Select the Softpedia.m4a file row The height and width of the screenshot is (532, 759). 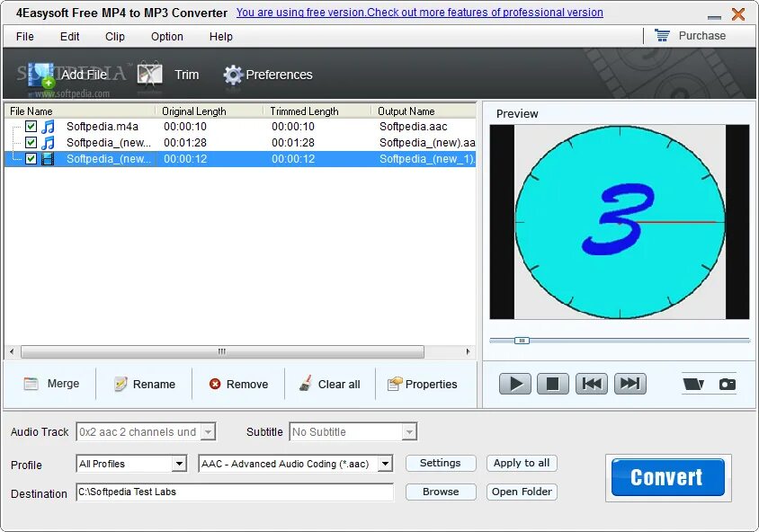(240, 127)
